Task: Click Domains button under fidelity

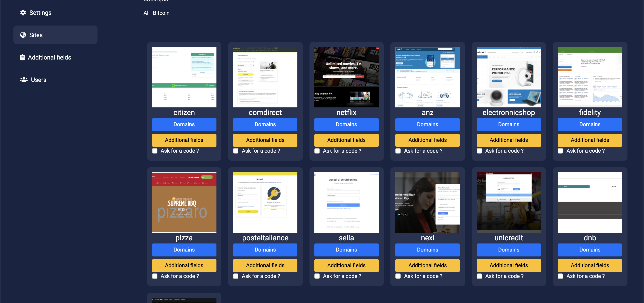Action: click(x=589, y=125)
